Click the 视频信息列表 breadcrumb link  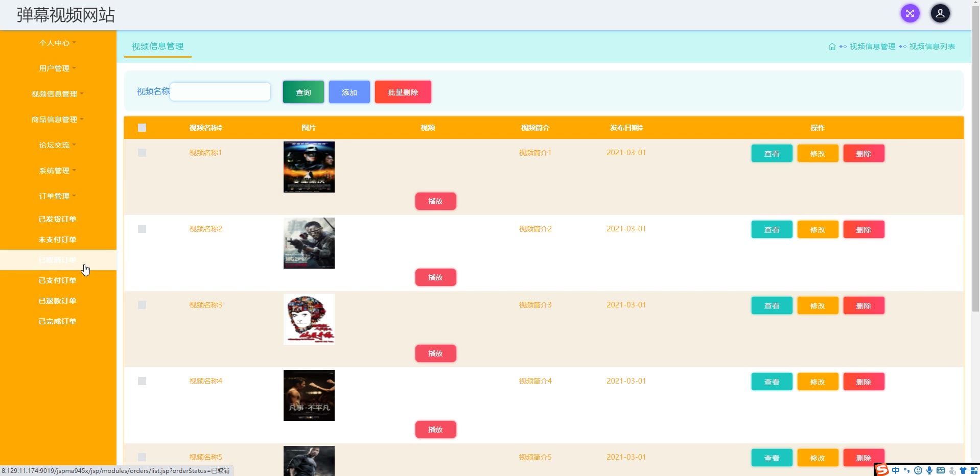932,46
